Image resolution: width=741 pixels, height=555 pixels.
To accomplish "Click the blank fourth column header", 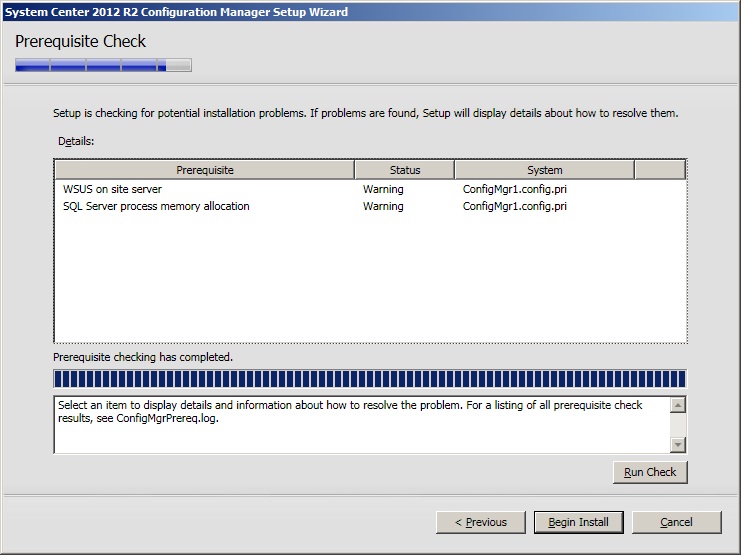I will click(x=659, y=170).
